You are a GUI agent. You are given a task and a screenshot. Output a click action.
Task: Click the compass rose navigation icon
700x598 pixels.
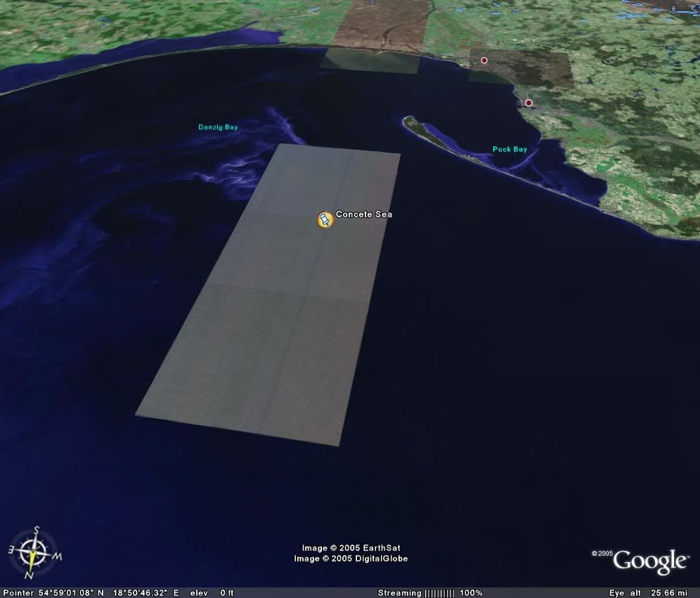[34, 548]
